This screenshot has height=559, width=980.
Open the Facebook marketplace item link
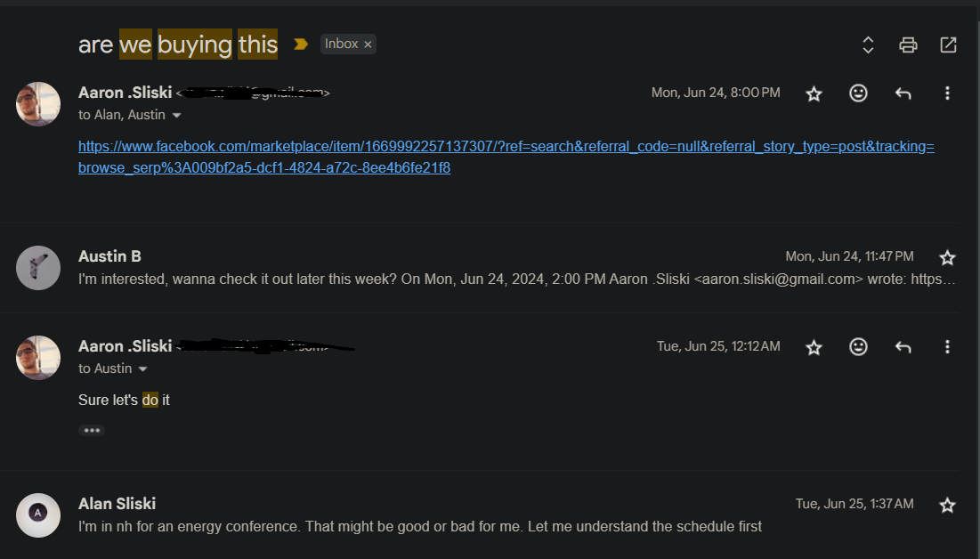click(x=506, y=157)
